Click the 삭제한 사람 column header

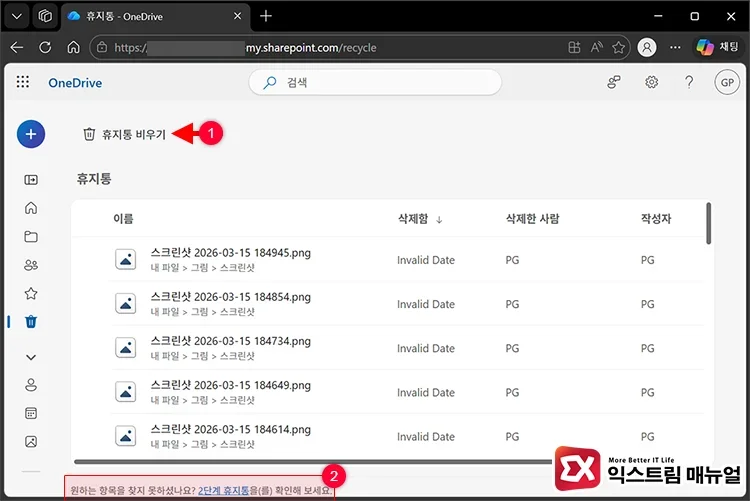point(532,219)
